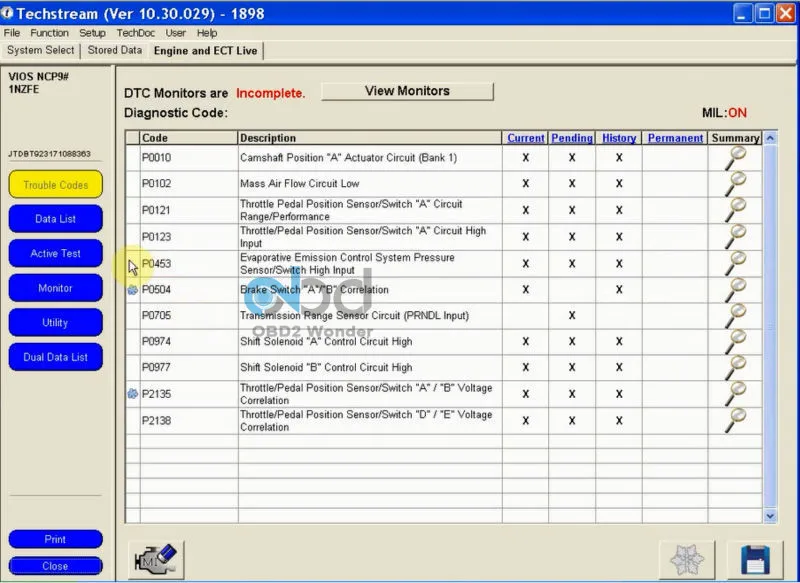Screen dimensions: 800x583
Task: Switch to Stored Data tab
Action: 115,50
